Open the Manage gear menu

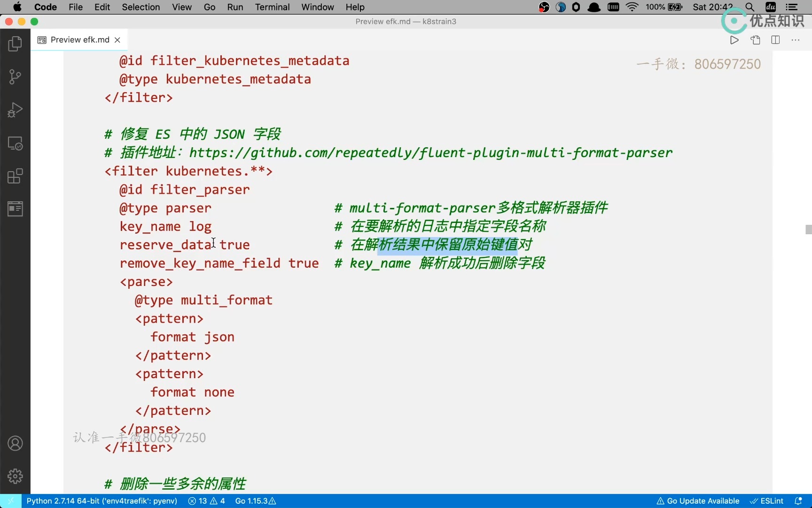tap(15, 476)
